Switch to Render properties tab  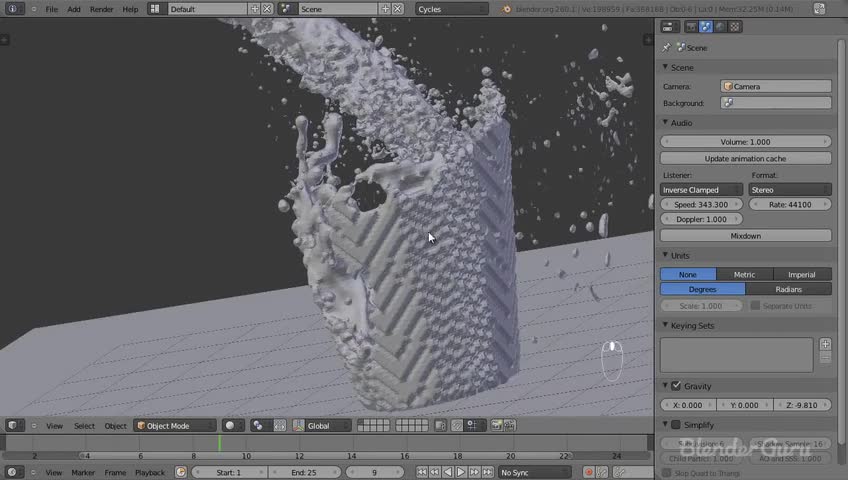tap(691, 26)
